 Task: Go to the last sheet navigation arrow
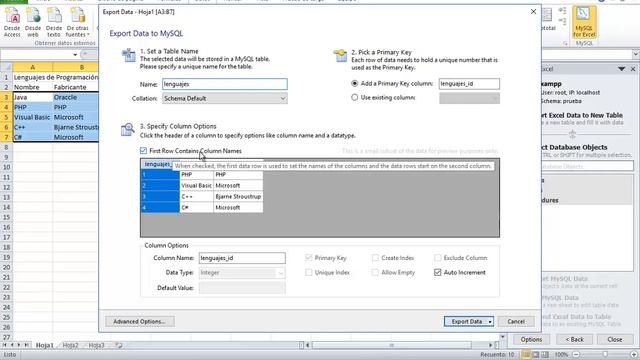pyautogui.click(x=27, y=345)
